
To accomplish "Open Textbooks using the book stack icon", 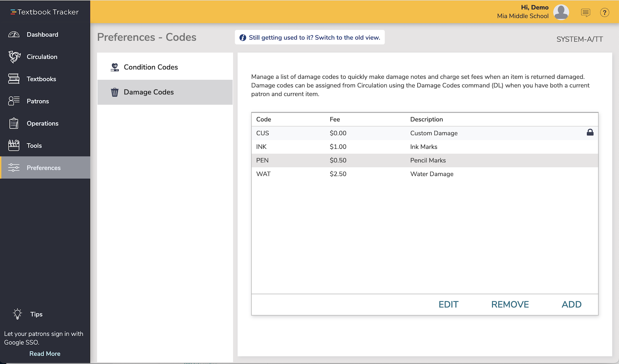I will point(14,79).
